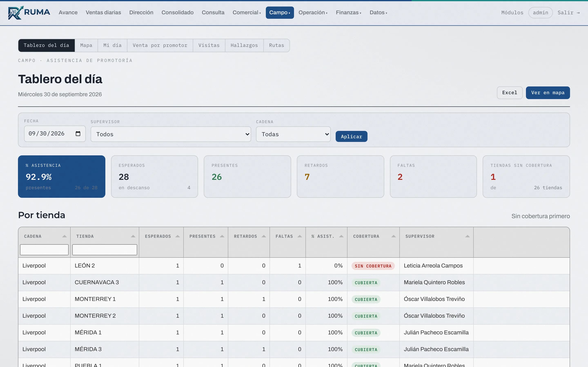Switch to the Mapa tab
The height and width of the screenshot is (367, 588).
[x=86, y=45]
